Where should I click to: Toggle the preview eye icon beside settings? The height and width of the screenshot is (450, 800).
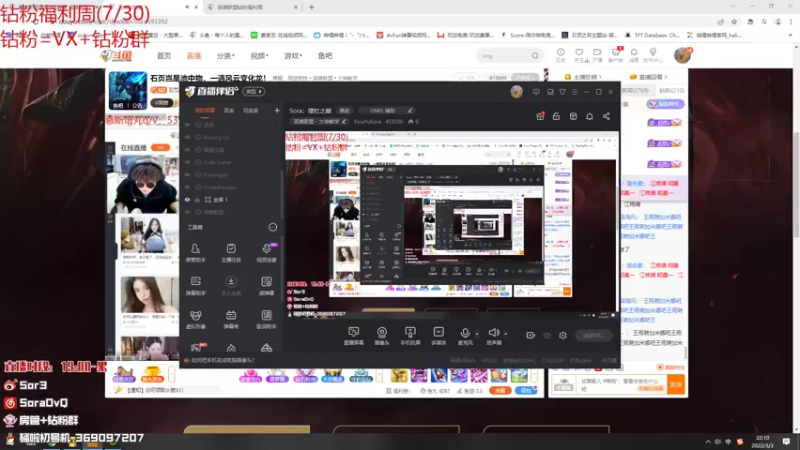[547, 335]
